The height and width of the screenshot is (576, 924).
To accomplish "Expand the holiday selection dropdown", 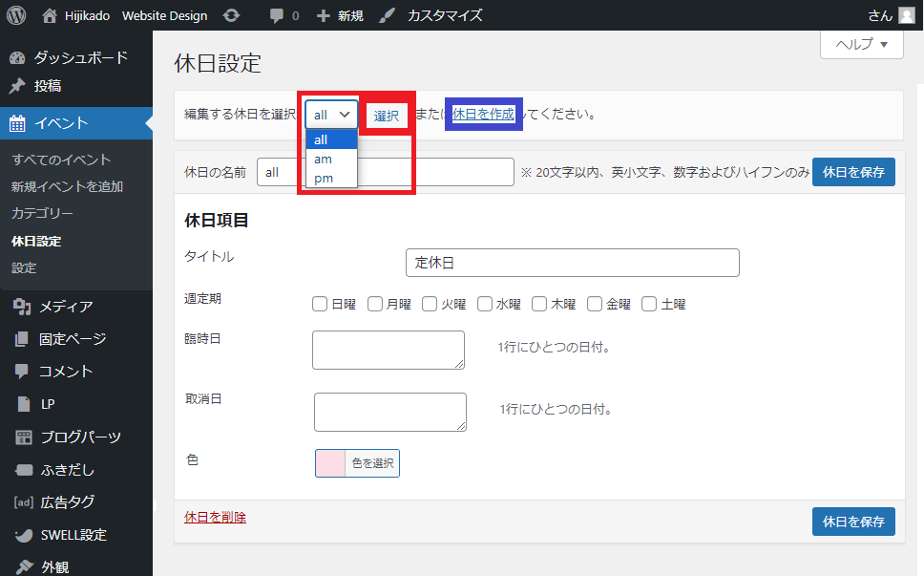I will point(331,115).
